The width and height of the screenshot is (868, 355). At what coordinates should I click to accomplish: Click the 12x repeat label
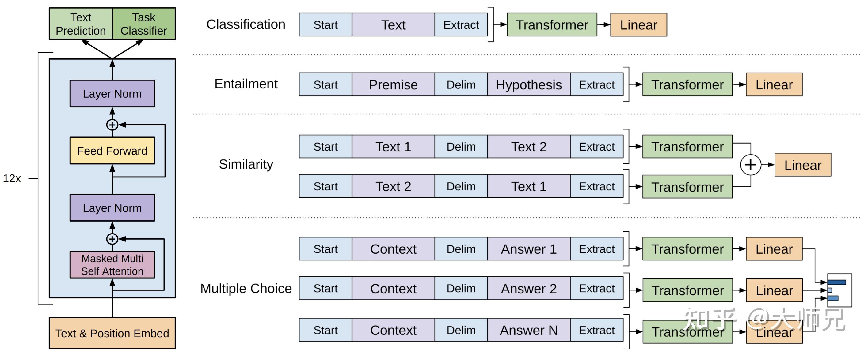[x=12, y=178]
